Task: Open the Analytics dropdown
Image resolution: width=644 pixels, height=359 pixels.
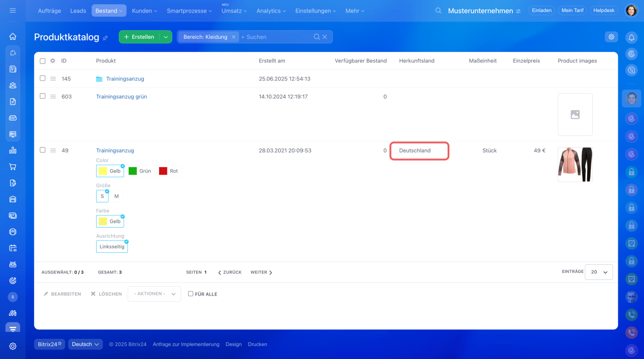Action: [x=271, y=11]
